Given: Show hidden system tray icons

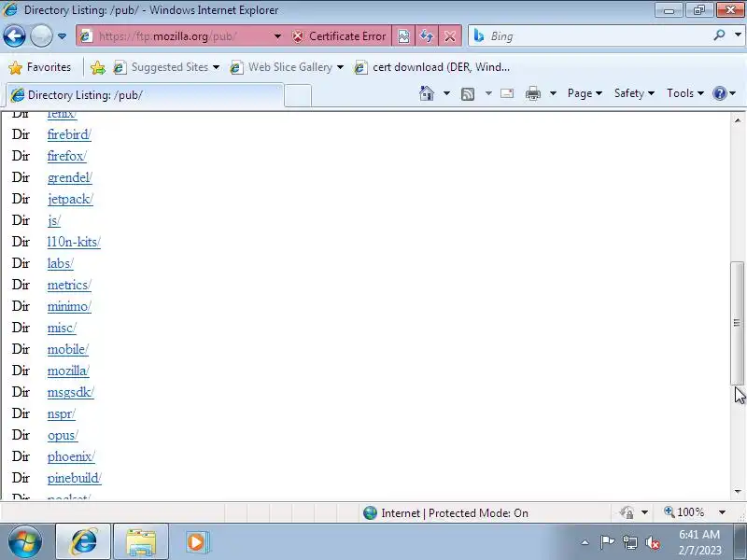Looking at the screenshot, I should pyautogui.click(x=585, y=542).
